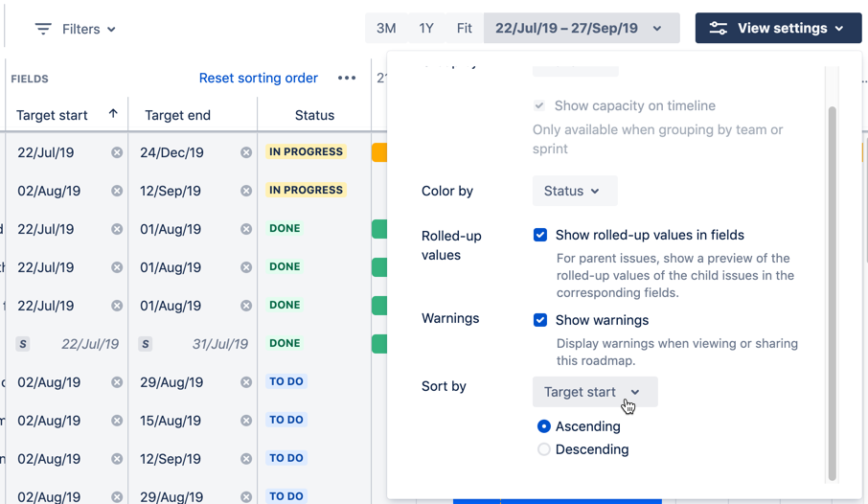Open the Color by Status dropdown
This screenshot has height=504, width=868.
click(575, 191)
